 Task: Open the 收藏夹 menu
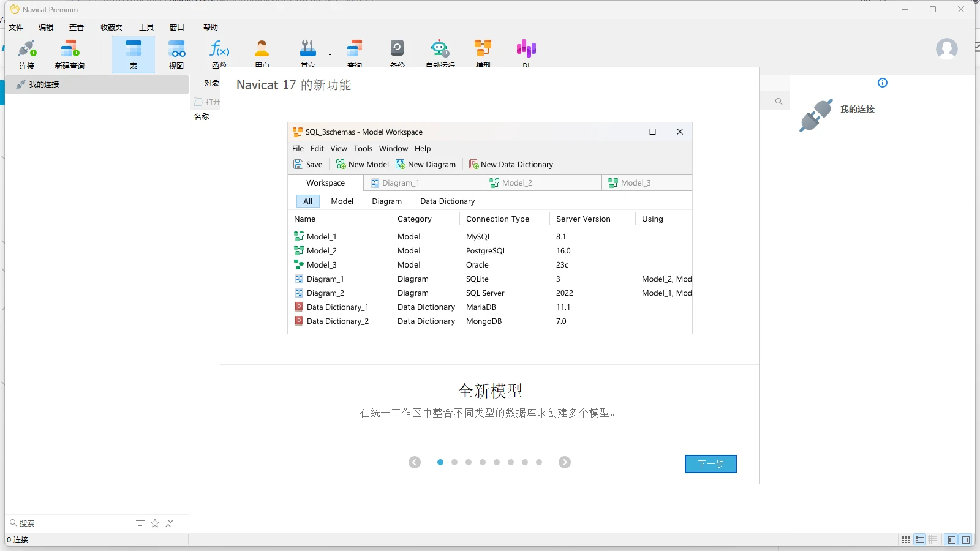tap(111, 27)
